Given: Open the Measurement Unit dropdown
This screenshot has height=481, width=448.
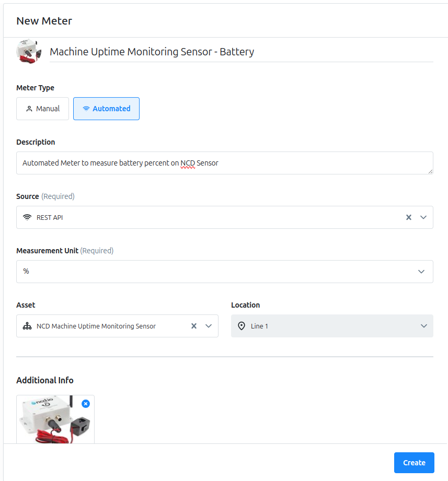Looking at the screenshot, I should (x=225, y=272).
